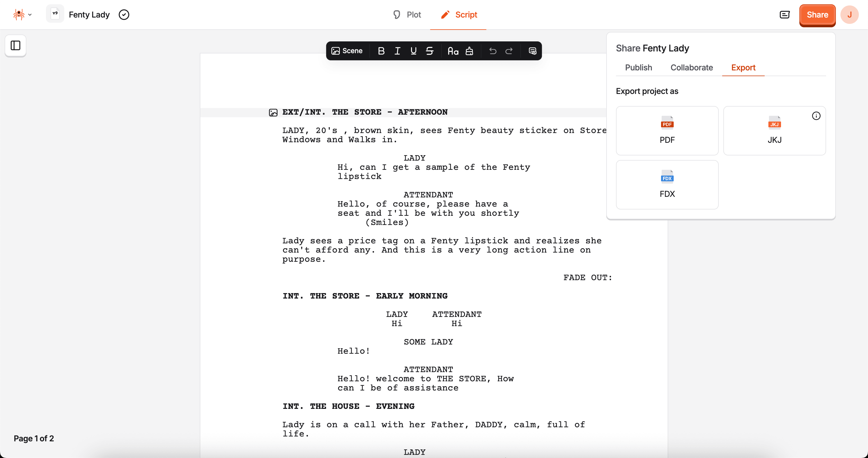
Task: Open the Publish tab
Action: (638, 68)
